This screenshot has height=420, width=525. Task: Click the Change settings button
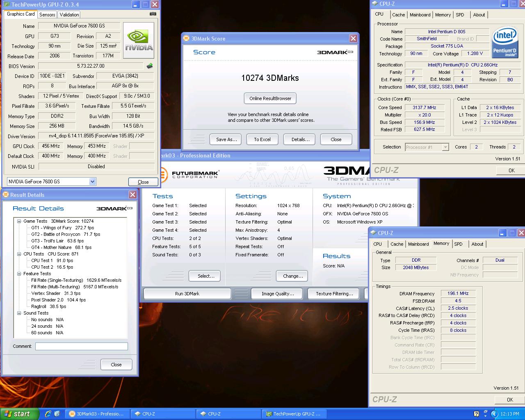pos(293,276)
